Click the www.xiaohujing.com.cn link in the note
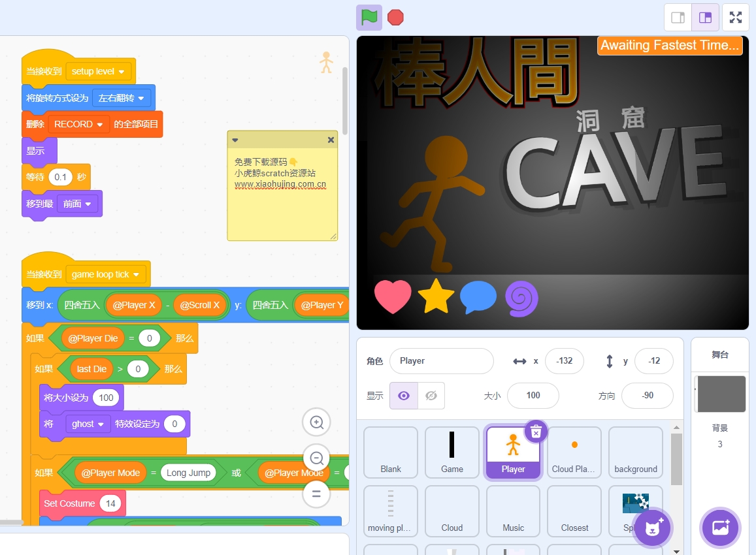756x555 pixels. [280, 184]
